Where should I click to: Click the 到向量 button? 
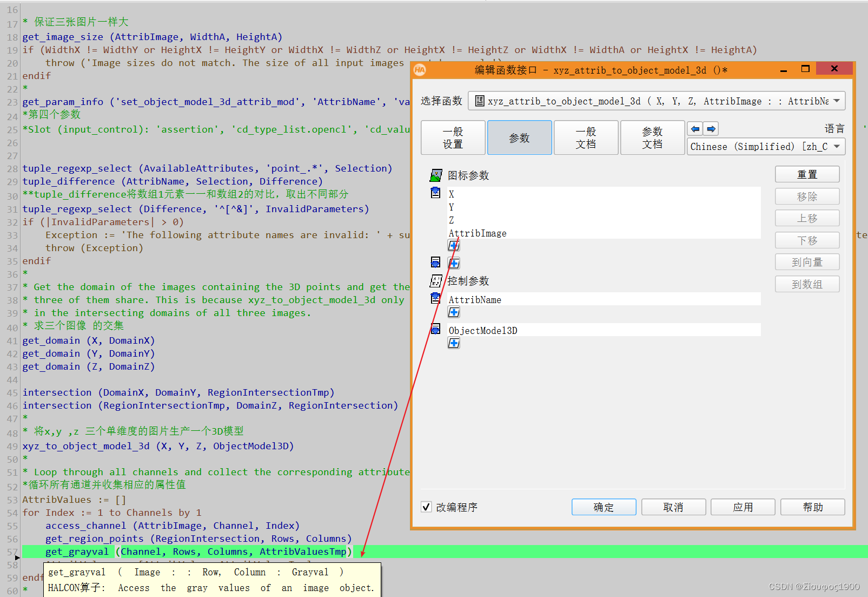(807, 262)
